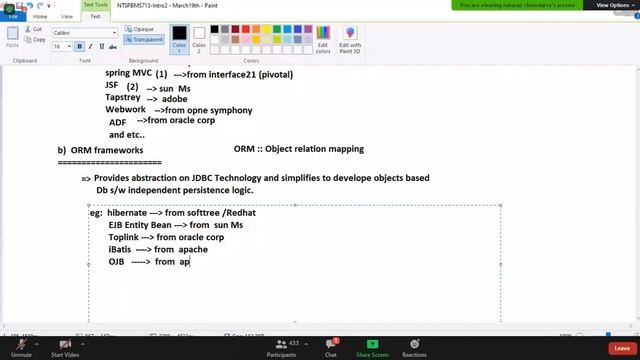
Task: Click Redo in the quick access toolbar
Action: click(40, 6)
